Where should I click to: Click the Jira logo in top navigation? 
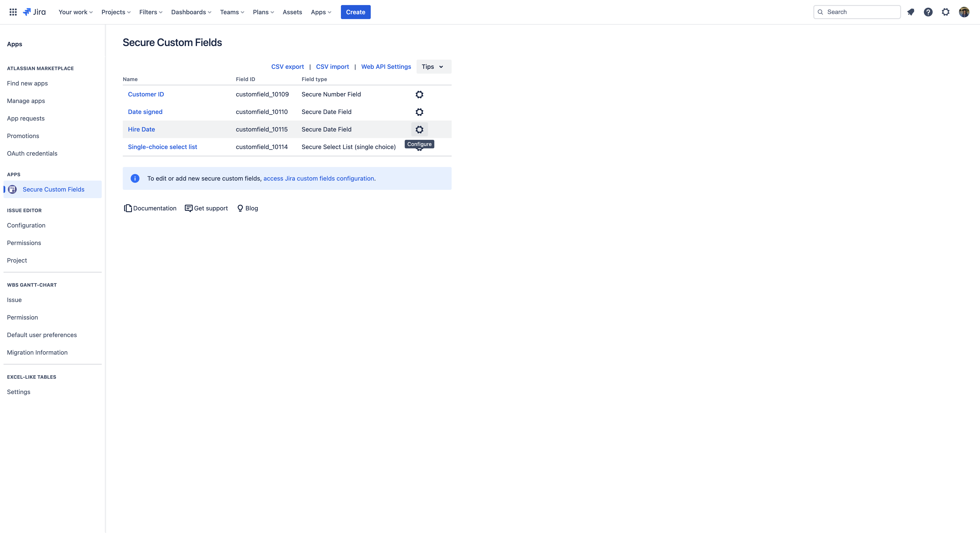34,12
